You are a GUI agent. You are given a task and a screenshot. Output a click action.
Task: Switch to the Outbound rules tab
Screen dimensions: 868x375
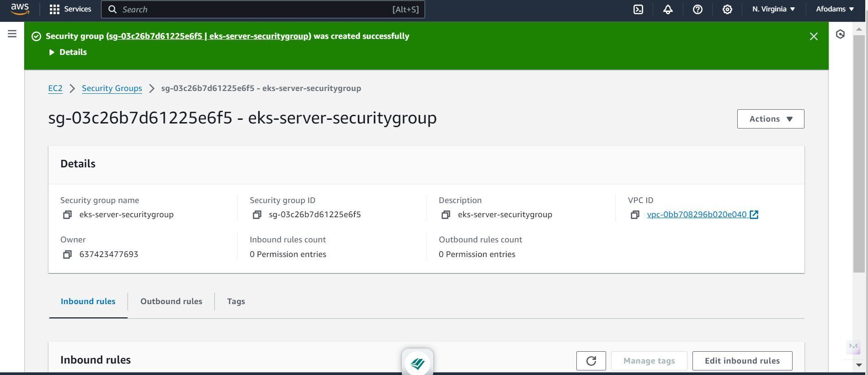click(x=171, y=301)
